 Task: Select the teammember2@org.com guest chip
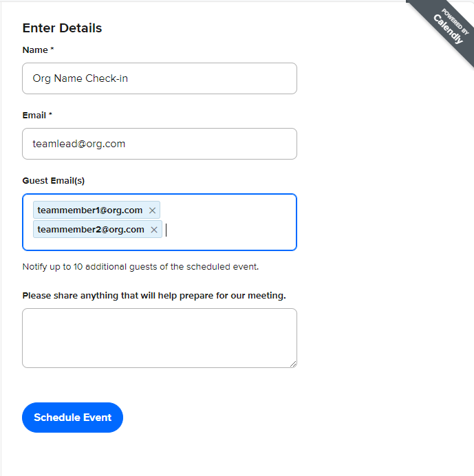98,229
